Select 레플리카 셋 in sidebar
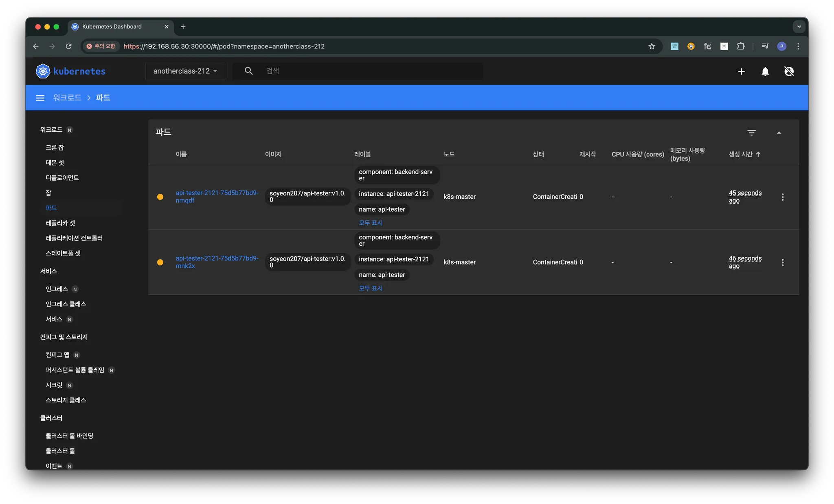This screenshot has width=834, height=504. pyautogui.click(x=60, y=223)
